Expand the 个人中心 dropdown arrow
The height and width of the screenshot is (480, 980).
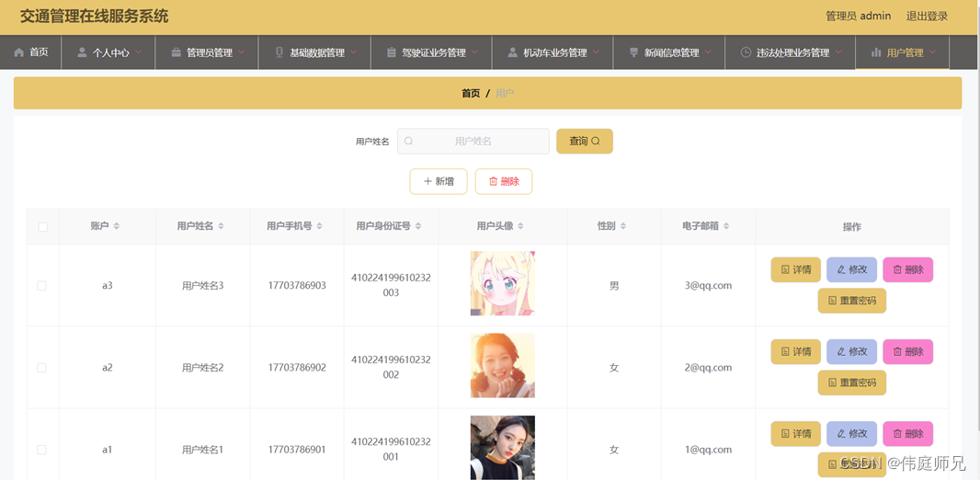pyautogui.click(x=138, y=51)
